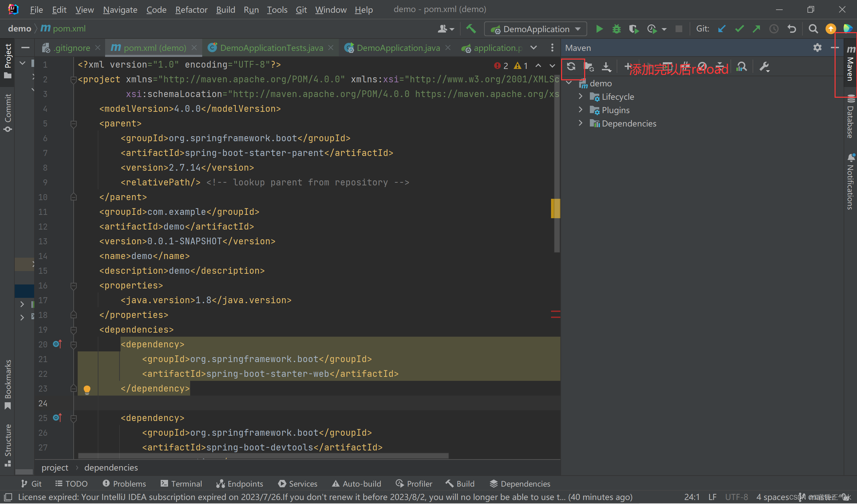This screenshot has height=504, width=857.
Task: Open the Refactor menu
Action: tap(191, 10)
